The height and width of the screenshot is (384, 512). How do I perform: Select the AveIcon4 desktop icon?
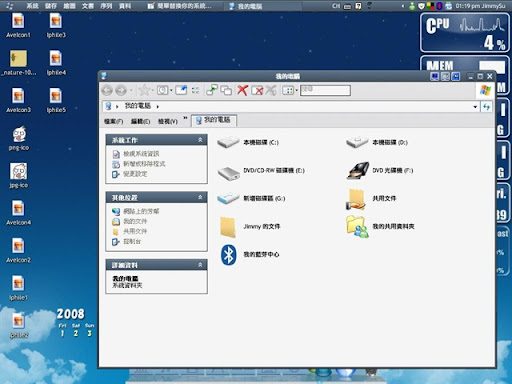click(18, 213)
